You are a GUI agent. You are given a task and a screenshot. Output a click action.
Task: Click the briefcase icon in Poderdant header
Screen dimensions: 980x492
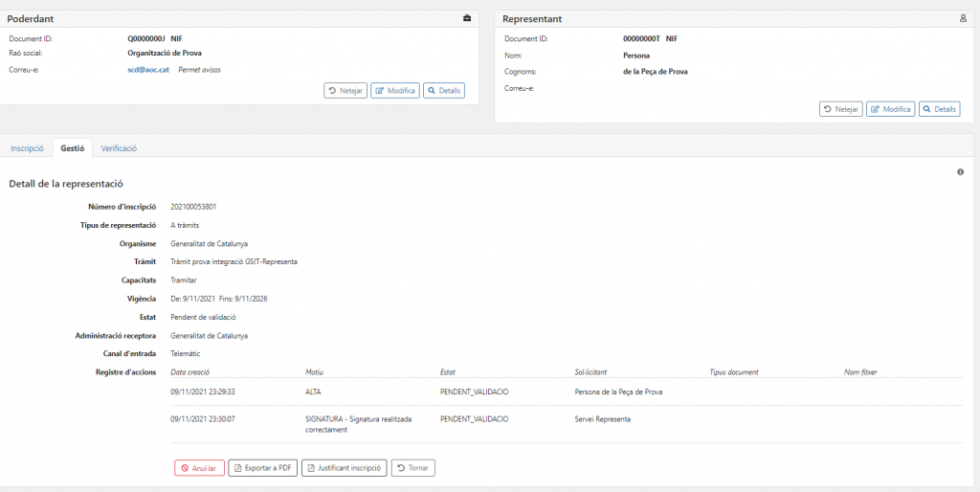(x=467, y=18)
